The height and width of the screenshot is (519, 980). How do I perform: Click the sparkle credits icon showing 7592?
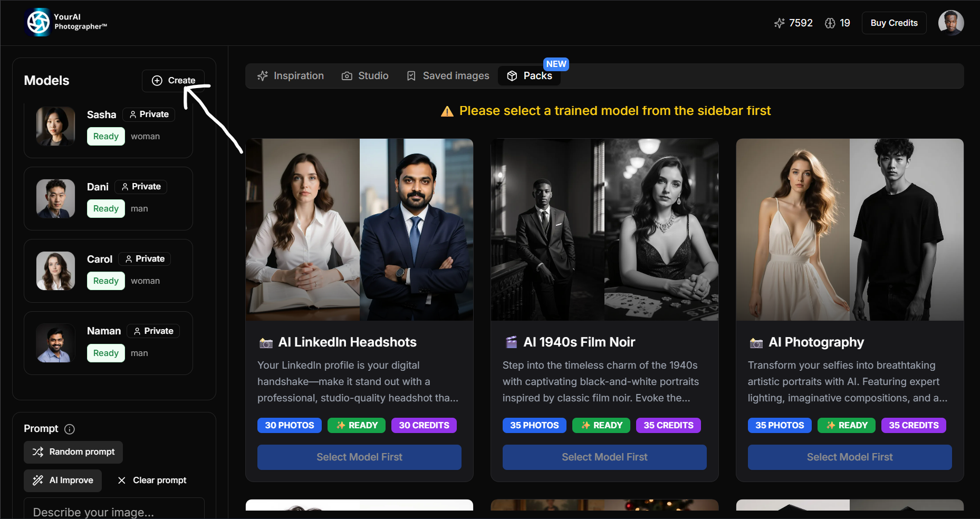coord(780,23)
